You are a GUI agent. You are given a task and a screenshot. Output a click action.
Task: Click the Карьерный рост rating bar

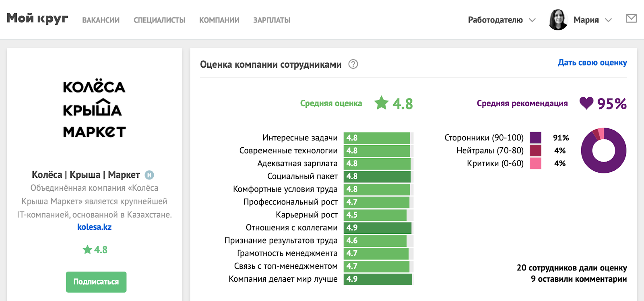(x=378, y=215)
